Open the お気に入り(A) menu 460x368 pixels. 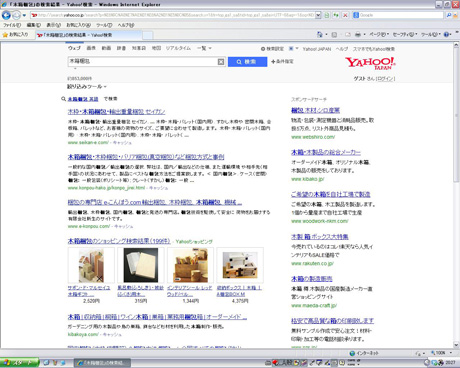coord(78,25)
